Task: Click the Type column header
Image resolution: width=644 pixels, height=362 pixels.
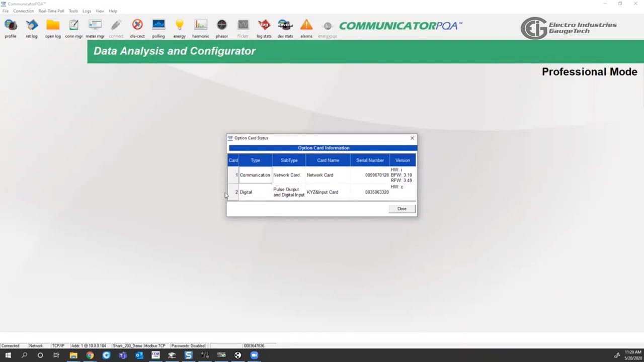Action: 256,160
